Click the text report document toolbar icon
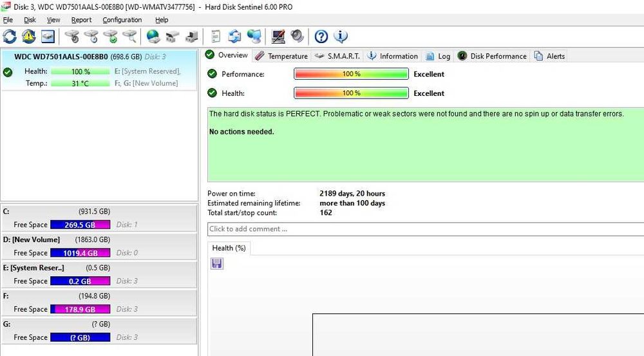Screen dimensions: 644x356 [x=216, y=37]
